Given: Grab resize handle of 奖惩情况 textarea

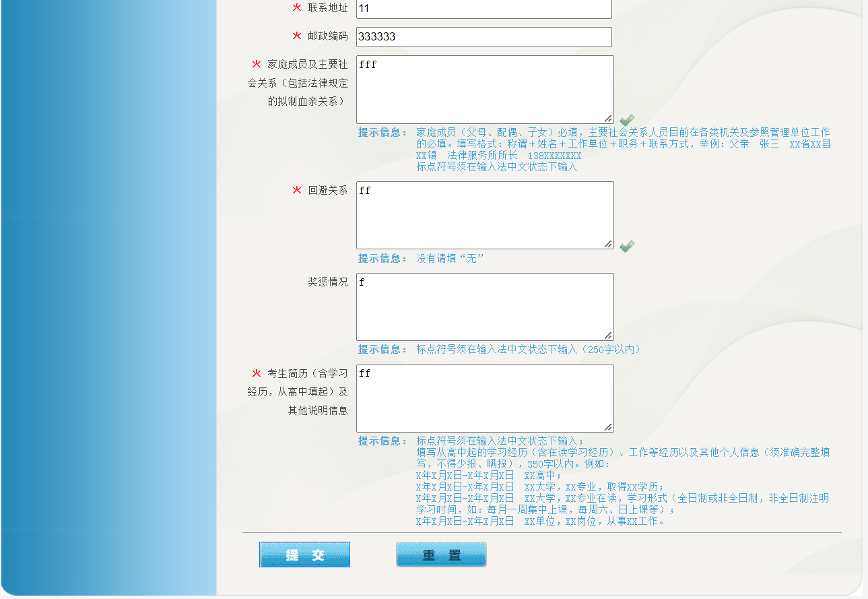Looking at the screenshot, I should point(608,336).
